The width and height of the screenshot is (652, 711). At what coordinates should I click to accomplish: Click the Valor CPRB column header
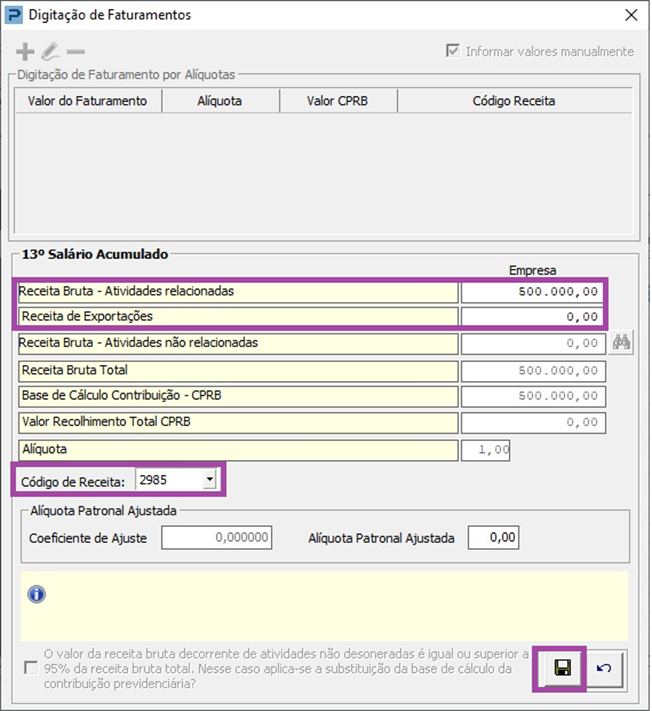point(338,101)
